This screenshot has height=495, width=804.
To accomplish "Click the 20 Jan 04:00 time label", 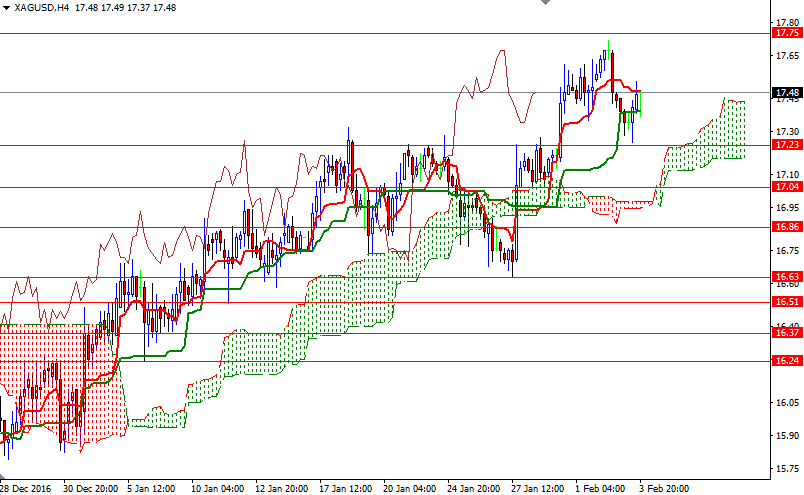I will [410, 488].
